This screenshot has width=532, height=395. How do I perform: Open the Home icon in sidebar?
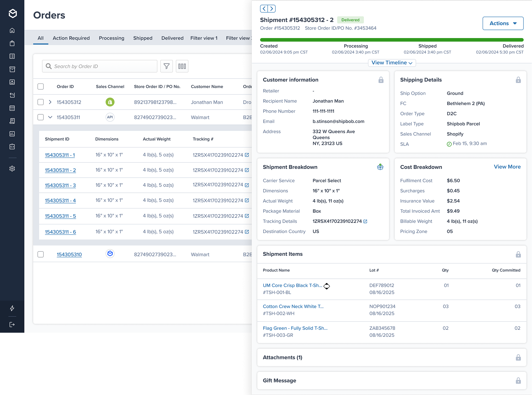pyautogui.click(x=12, y=30)
